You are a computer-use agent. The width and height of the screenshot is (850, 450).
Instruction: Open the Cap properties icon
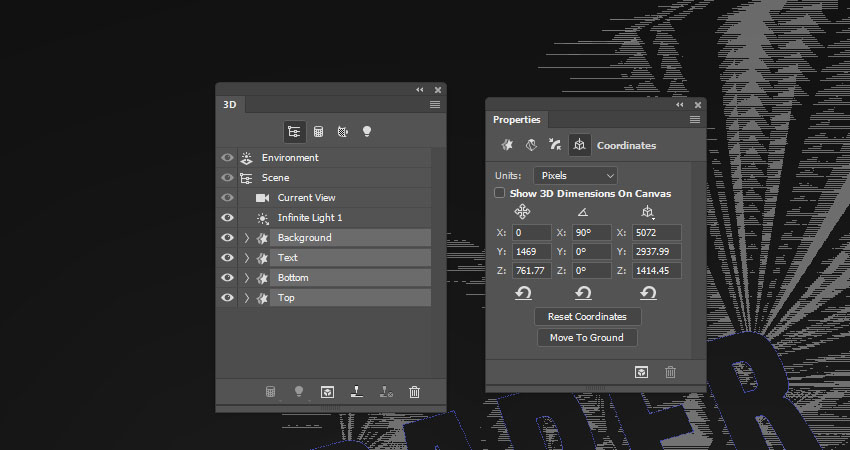point(555,145)
